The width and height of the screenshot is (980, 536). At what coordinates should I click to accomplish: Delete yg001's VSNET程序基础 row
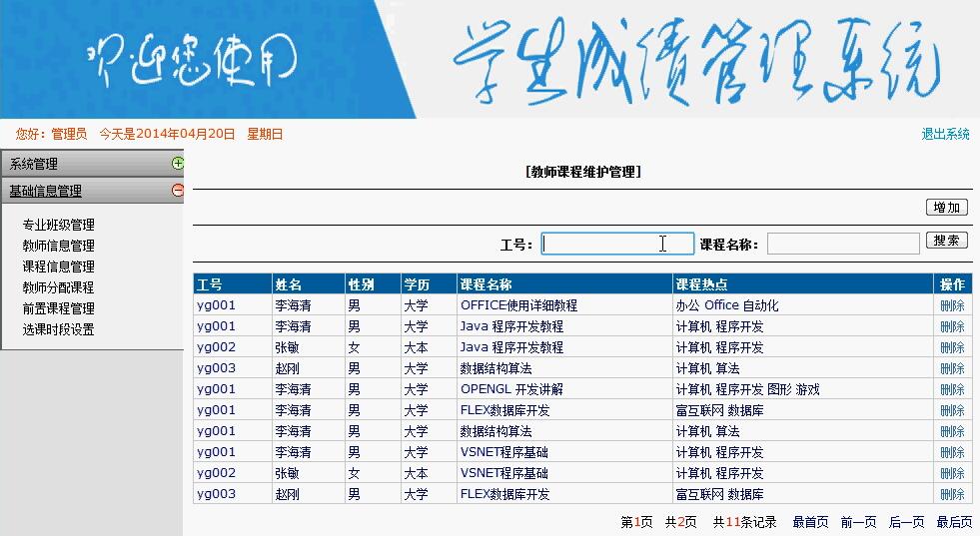coord(952,452)
